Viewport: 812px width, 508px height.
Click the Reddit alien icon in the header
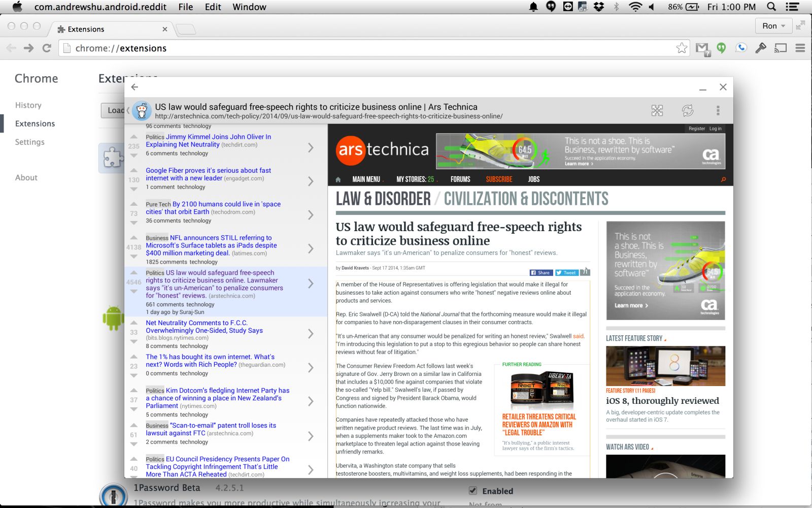click(142, 110)
